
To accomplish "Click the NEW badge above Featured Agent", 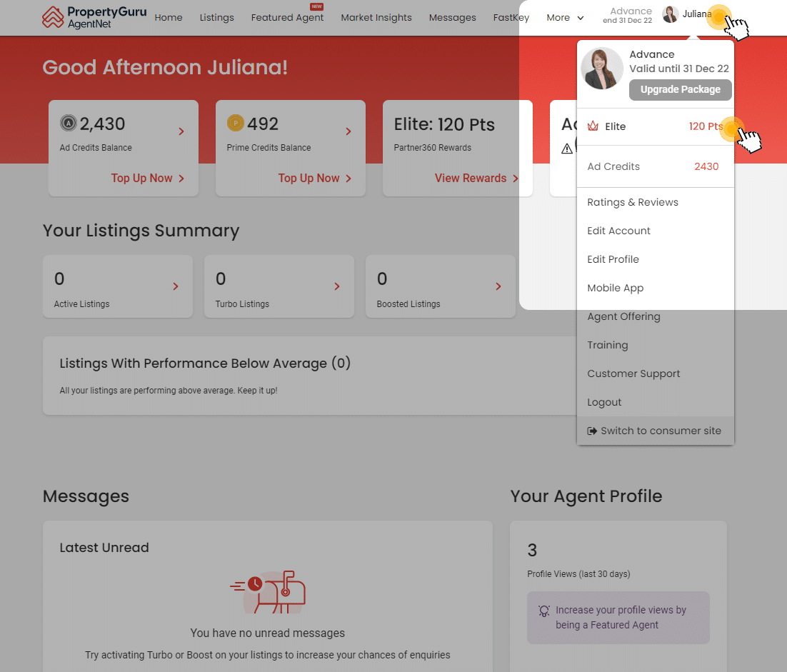I will [316, 6].
